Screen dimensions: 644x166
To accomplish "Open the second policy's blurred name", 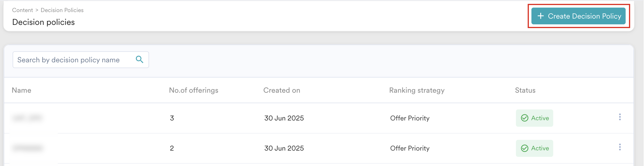I will 27,148.
